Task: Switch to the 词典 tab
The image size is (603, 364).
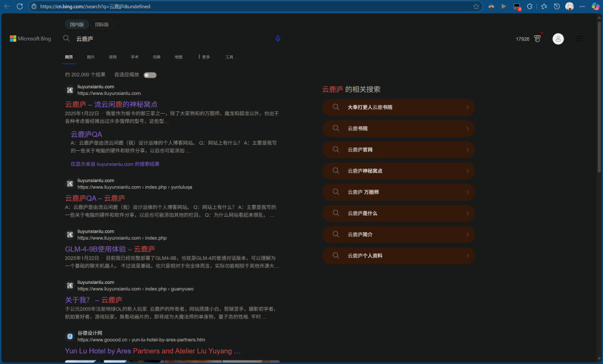Action: point(157,57)
